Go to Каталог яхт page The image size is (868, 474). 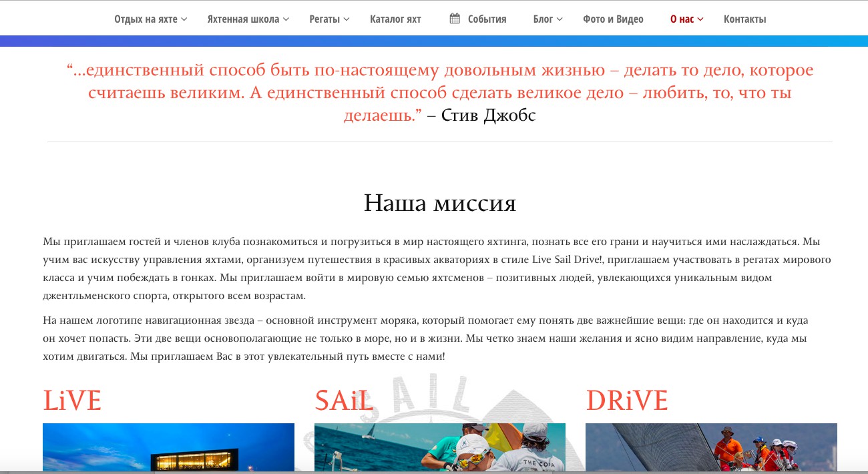[x=395, y=19]
